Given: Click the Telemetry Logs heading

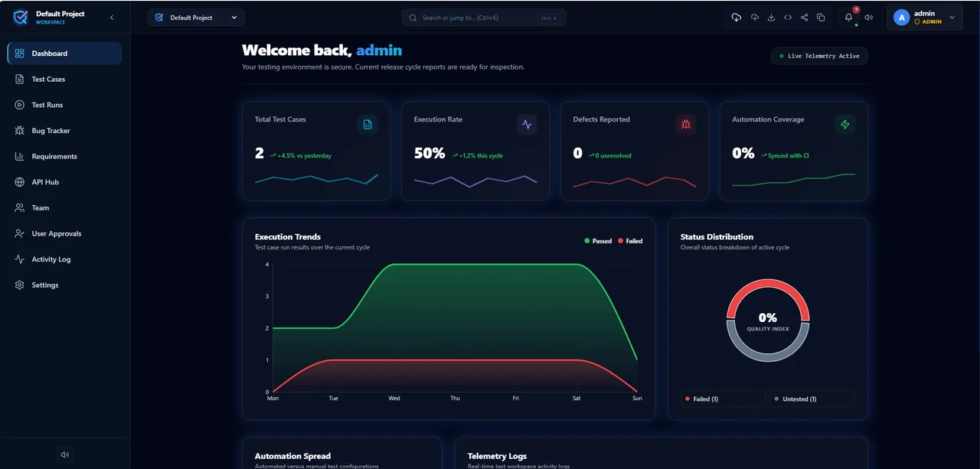Looking at the screenshot, I should click(x=497, y=456).
